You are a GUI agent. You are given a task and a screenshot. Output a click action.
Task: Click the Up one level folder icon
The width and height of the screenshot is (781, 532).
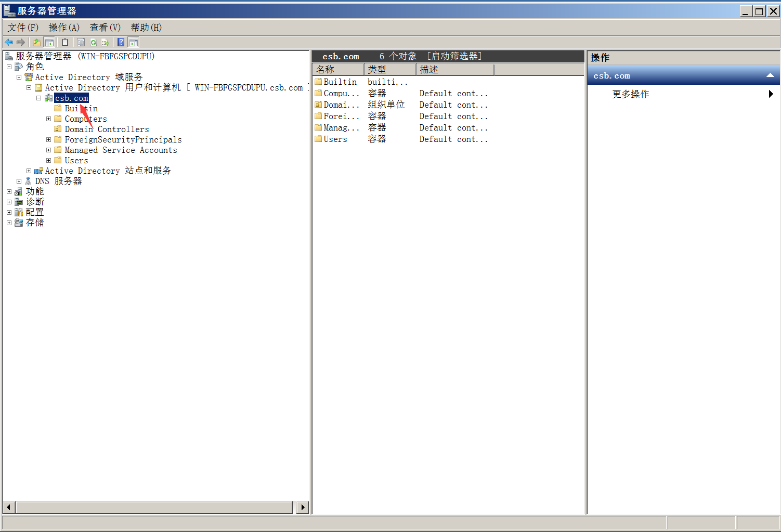click(37, 43)
